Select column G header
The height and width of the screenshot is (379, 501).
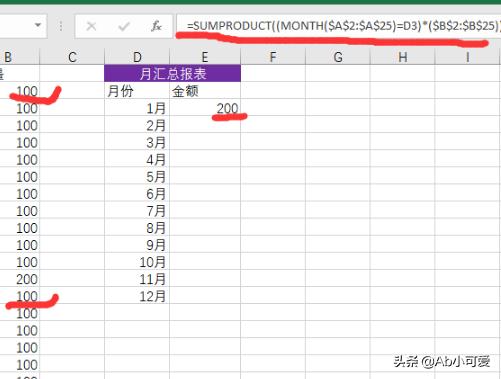[338, 57]
